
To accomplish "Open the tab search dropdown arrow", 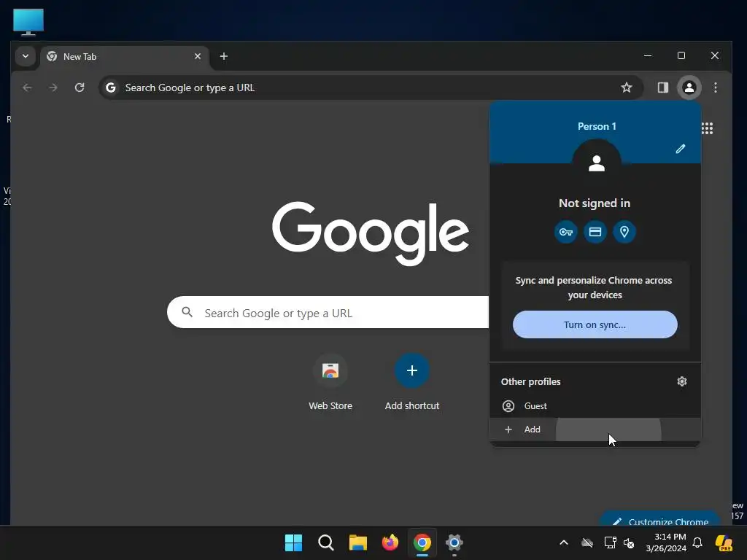I will [x=26, y=56].
